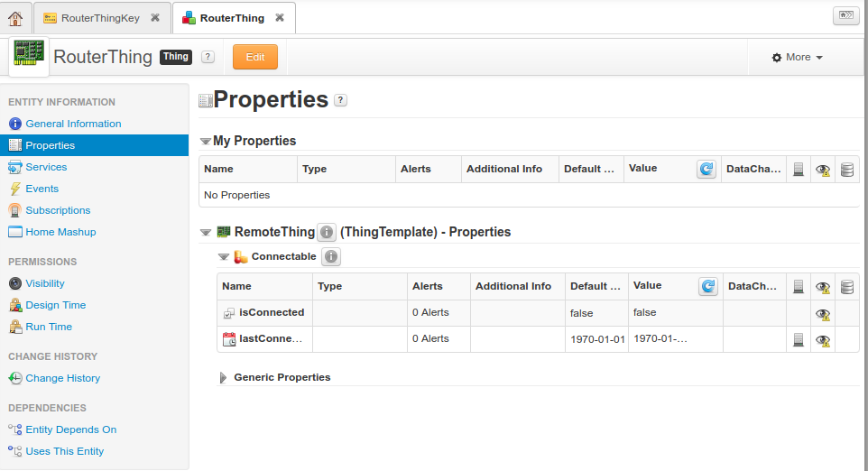Click the eye icon in isConnected row
The image size is (868, 471).
822,314
